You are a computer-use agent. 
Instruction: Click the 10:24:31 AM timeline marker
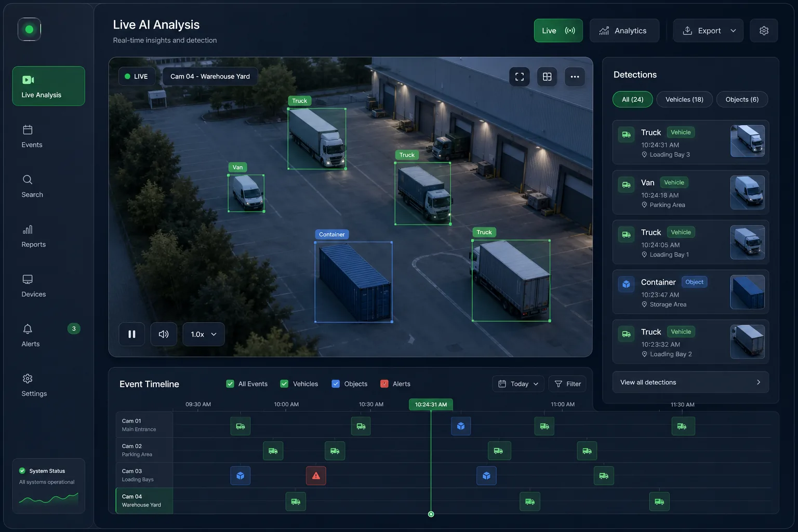(431, 405)
